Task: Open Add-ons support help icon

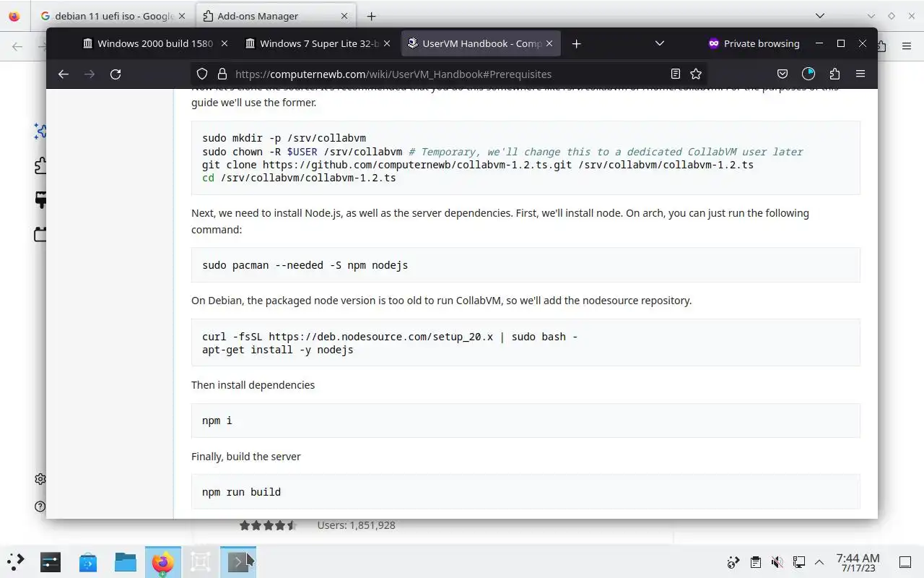Action: pos(40,506)
